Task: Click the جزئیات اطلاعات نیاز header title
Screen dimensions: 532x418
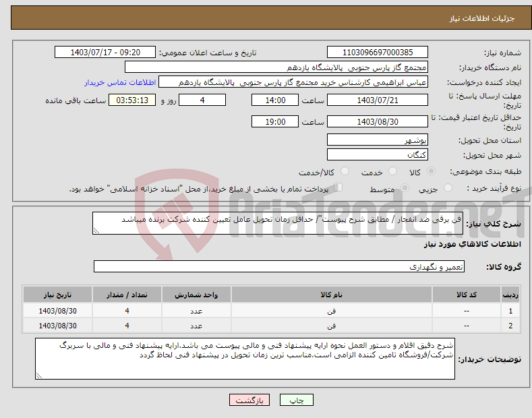Action: [482, 18]
